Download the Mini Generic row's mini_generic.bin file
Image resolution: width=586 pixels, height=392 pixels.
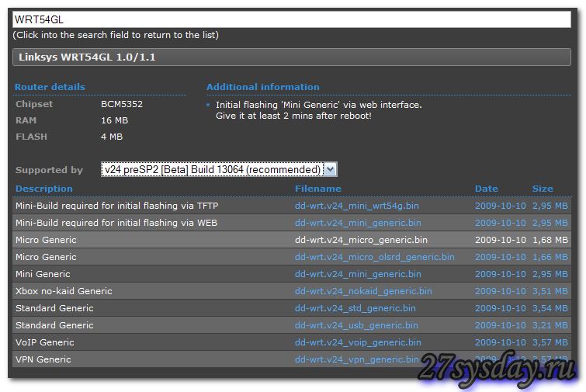click(358, 274)
